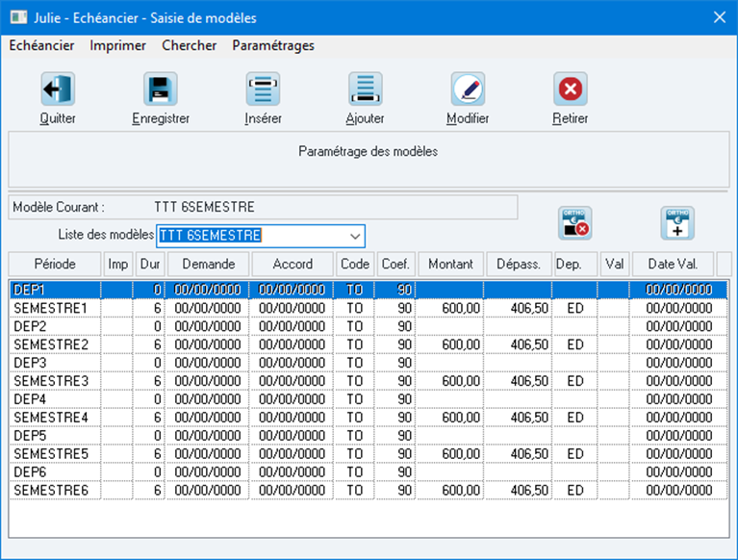Image resolution: width=738 pixels, height=560 pixels.
Task: Click the Modifier pencil icon
Action: coord(468,89)
